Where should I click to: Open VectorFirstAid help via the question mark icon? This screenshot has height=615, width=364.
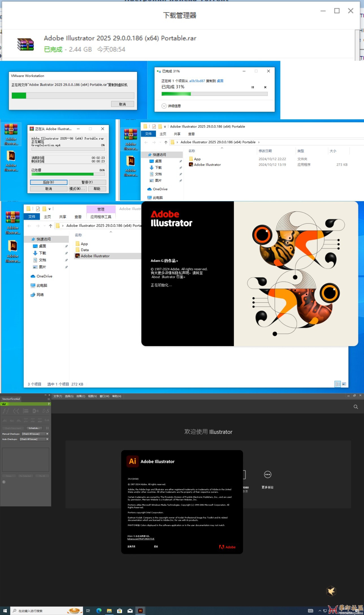49,404
